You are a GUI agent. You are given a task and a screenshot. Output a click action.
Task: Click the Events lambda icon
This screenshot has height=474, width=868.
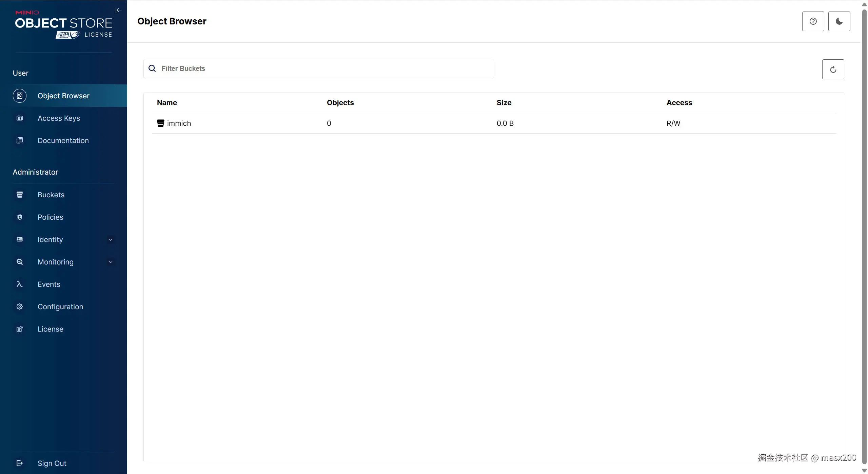click(20, 284)
